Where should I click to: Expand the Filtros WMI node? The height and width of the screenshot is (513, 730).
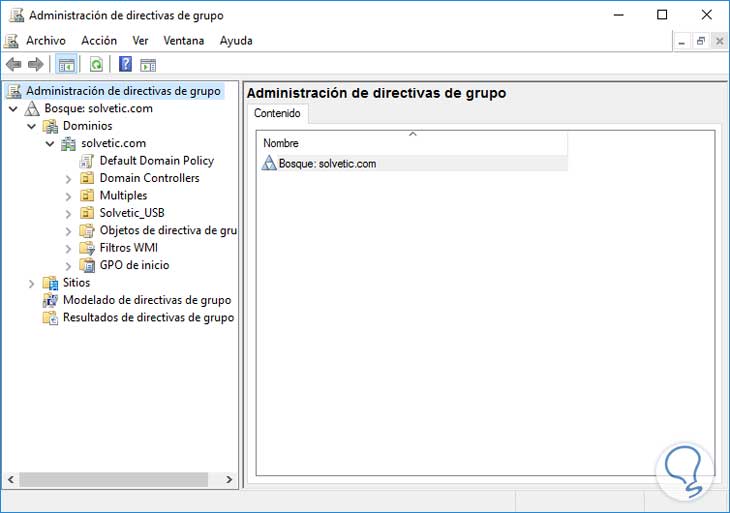point(68,249)
